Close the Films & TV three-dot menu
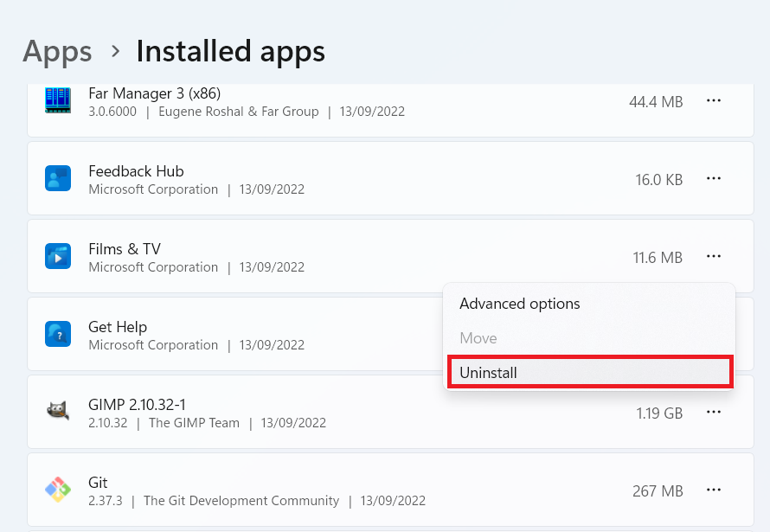Image resolution: width=770 pixels, height=532 pixels. (713, 257)
